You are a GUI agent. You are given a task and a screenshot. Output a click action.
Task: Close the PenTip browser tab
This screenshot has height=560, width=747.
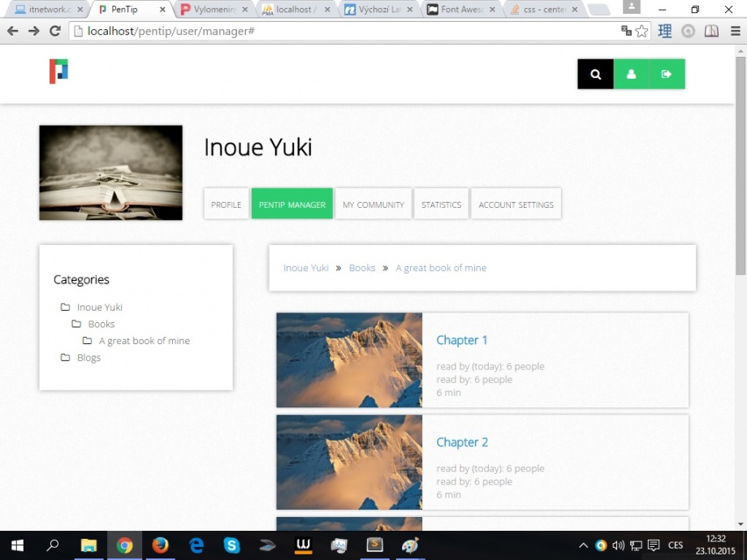(162, 10)
